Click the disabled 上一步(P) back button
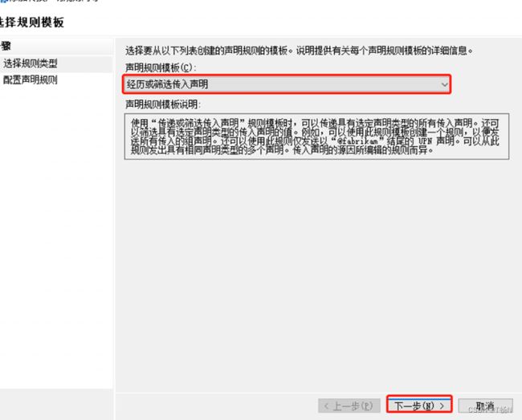Screen dimensions: 522x420 click(349, 406)
